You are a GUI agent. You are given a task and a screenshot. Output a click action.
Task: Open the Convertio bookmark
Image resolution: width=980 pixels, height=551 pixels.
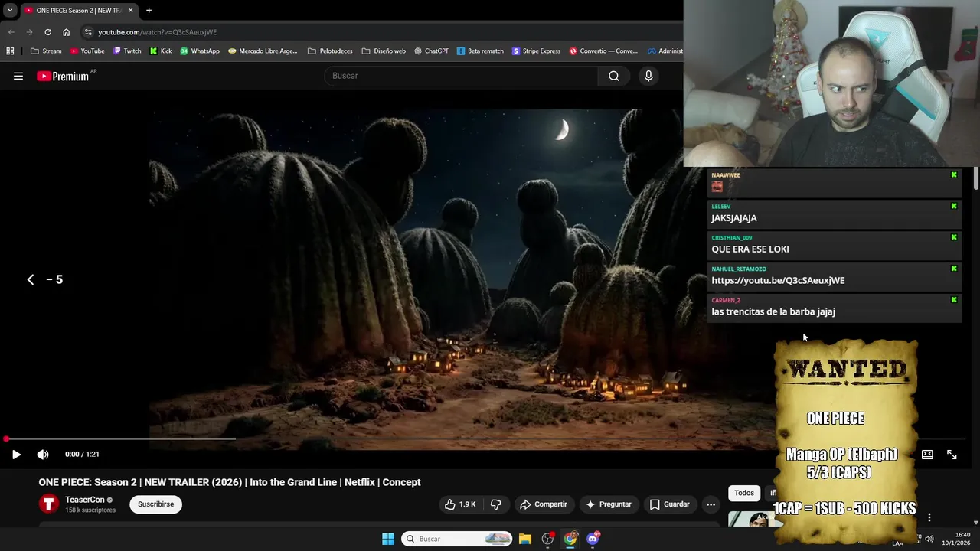(603, 51)
